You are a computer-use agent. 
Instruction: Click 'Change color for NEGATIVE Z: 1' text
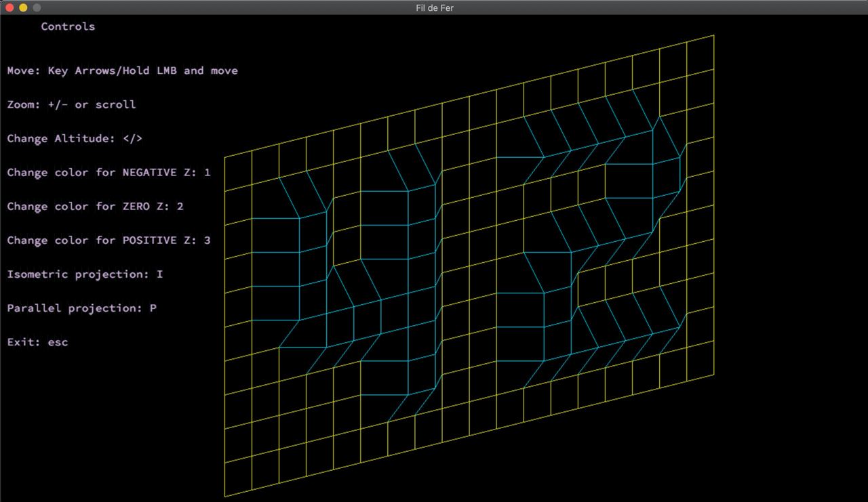[x=109, y=172]
